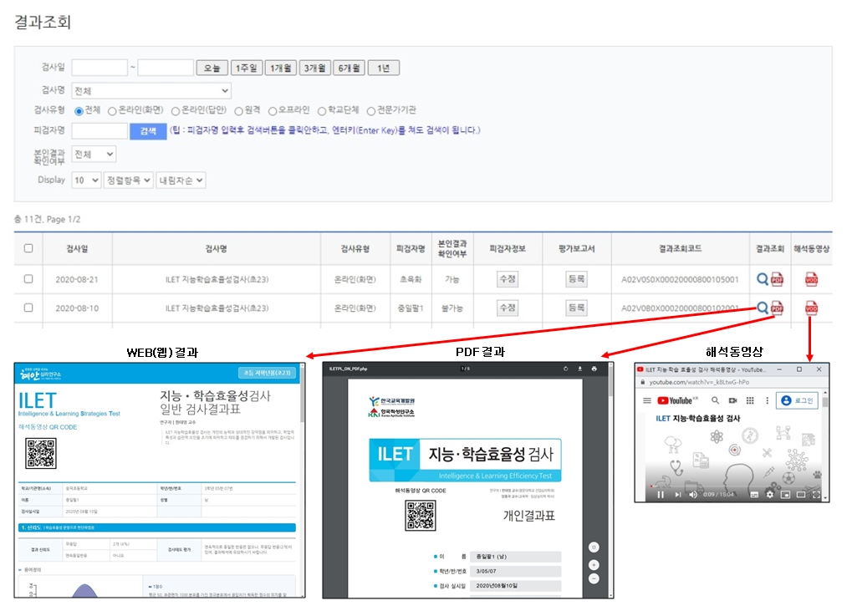Select the 학교단체 test type radio
847x616 pixels.
click(x=322, y=110)
